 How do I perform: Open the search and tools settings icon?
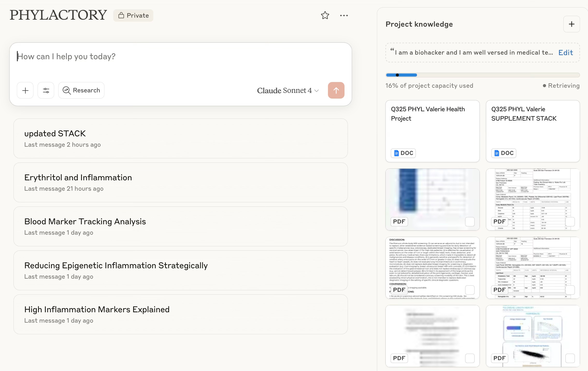(46, 90)
